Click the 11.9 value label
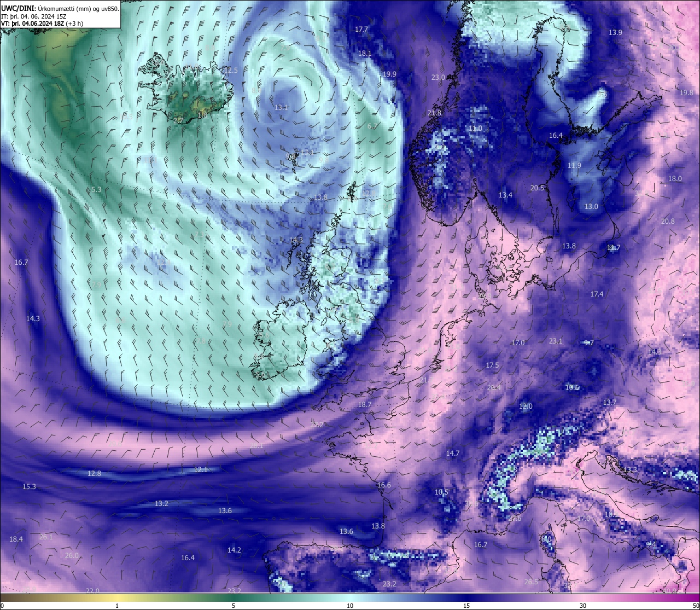 point(574,166)
